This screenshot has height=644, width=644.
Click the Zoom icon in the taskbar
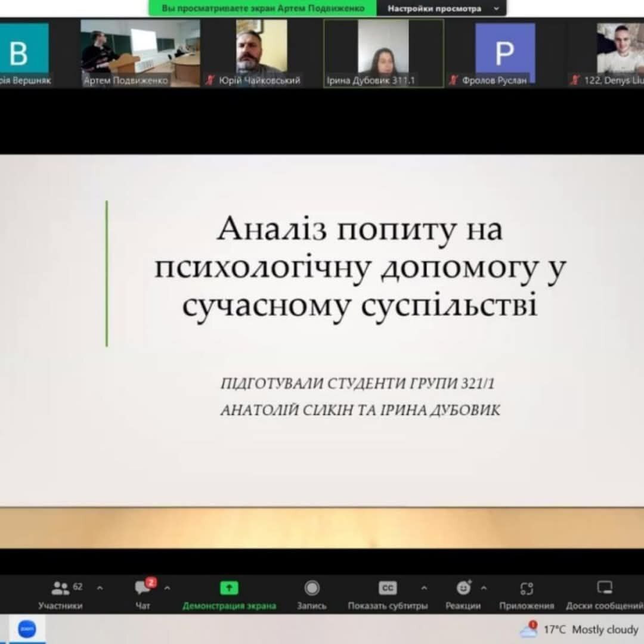[26, 629]
